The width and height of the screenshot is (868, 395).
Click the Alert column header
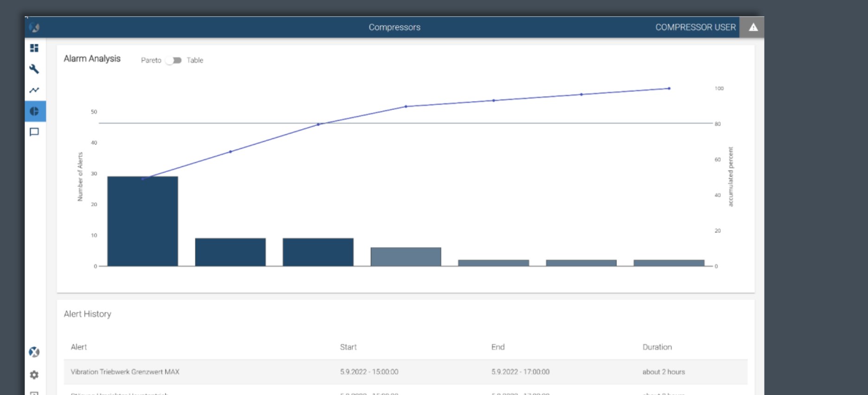pos(78,347)
